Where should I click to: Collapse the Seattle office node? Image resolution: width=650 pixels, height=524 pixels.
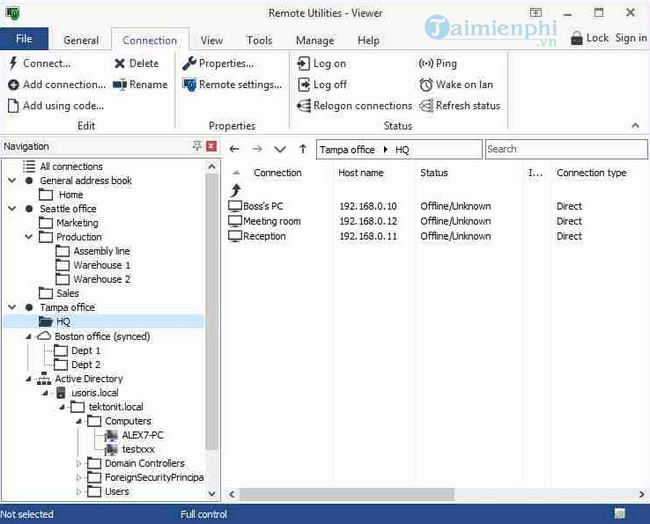[12, 209]
